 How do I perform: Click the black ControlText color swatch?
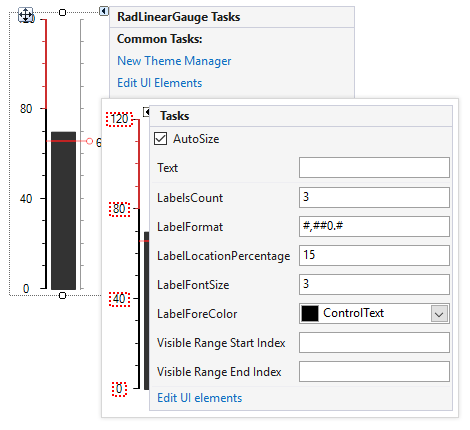click(310, 314)
